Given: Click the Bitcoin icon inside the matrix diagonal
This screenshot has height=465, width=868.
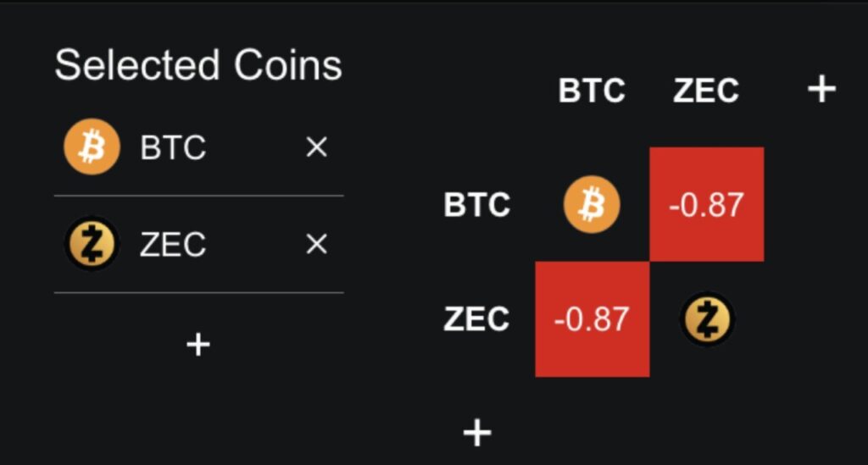Looking at the screenshot, I should click(592, 204).
